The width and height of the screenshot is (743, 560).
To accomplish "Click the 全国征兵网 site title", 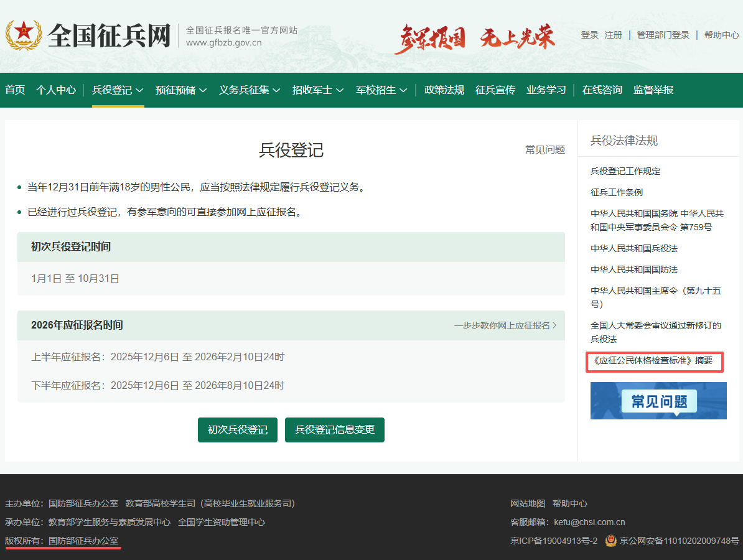I will tap(109, 35).
